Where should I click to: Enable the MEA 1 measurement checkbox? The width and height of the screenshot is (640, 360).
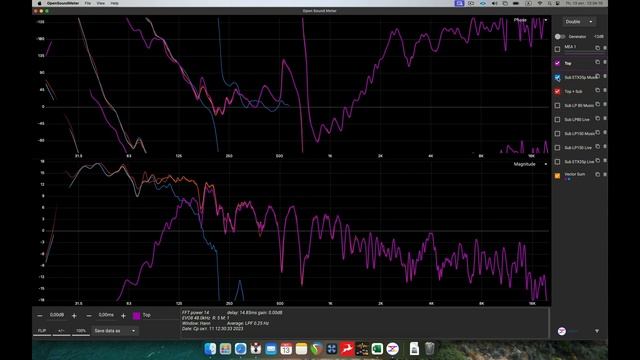click(557, 49)
